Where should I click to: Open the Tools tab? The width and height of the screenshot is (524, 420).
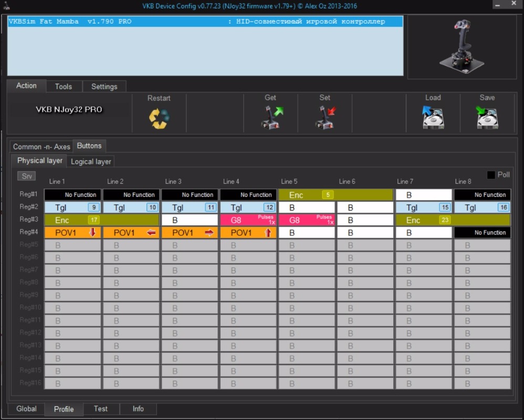click(64, 87)
